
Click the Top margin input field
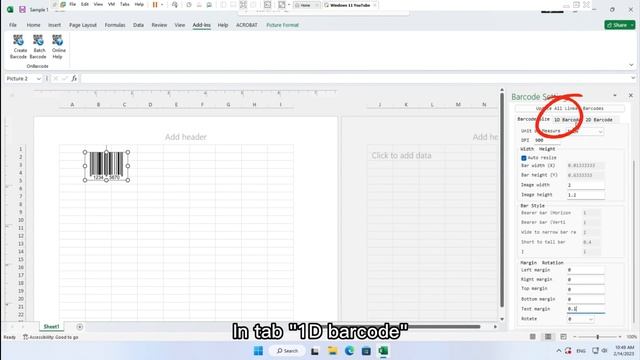coord(586,289)
